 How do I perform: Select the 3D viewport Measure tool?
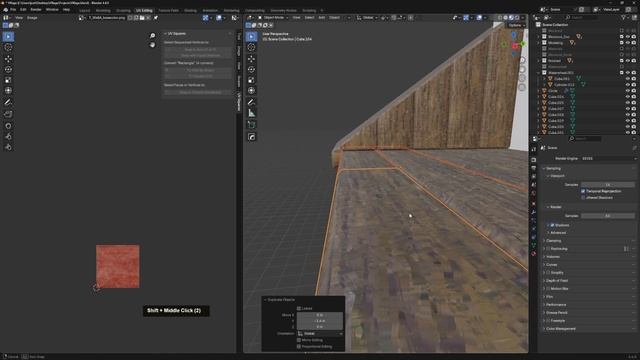[251, 113]
